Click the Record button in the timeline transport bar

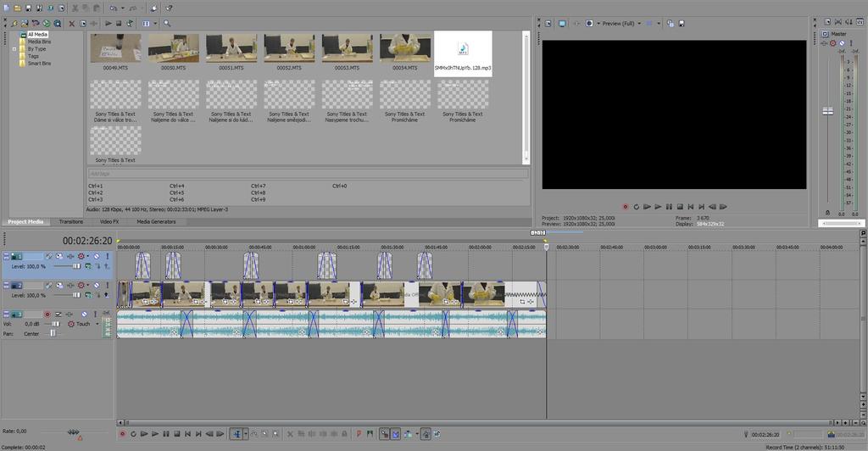point(122,434)
